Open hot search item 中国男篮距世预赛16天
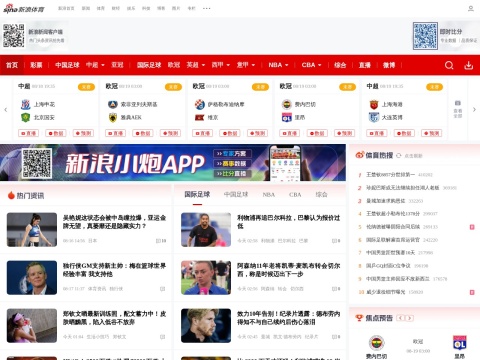This screenshot has width=480, height=360. point(390,253)
